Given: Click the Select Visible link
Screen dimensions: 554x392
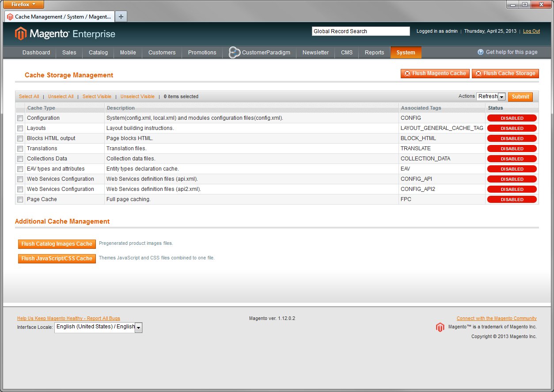Looking at the screenshot, I should [x=97, y=96].
